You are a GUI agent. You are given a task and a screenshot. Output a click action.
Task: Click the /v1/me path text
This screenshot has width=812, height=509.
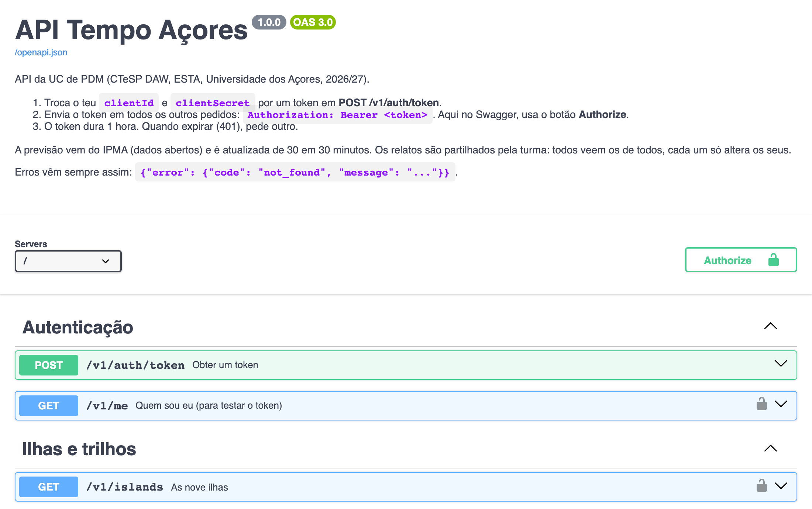tap(107, 406)
